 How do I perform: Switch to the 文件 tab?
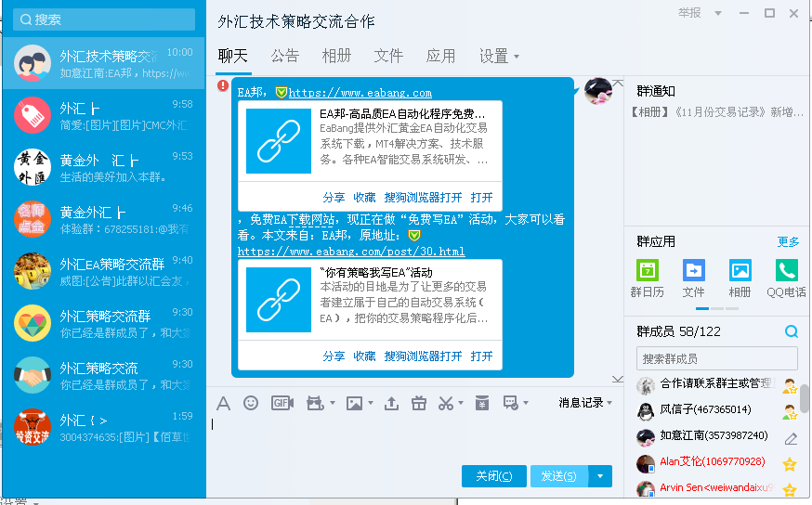[388, 56]
